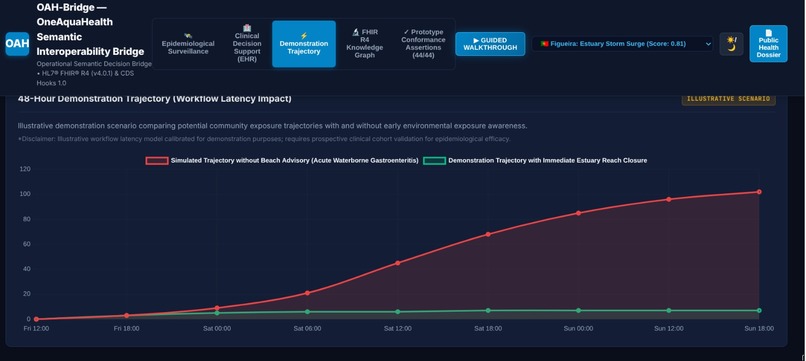Click the Sun 00:00 x-axis label
This screenshot has height=361, width=806.
coord(579,329)
